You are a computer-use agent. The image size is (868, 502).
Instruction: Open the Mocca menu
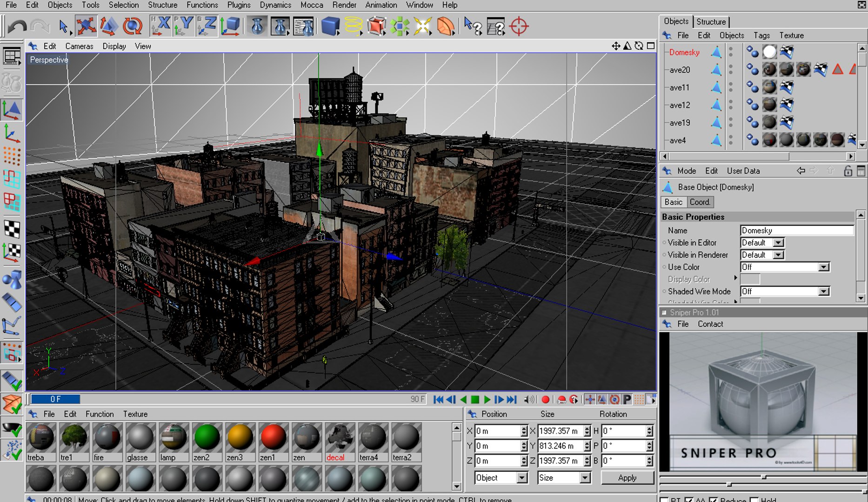tap(311, 5)
